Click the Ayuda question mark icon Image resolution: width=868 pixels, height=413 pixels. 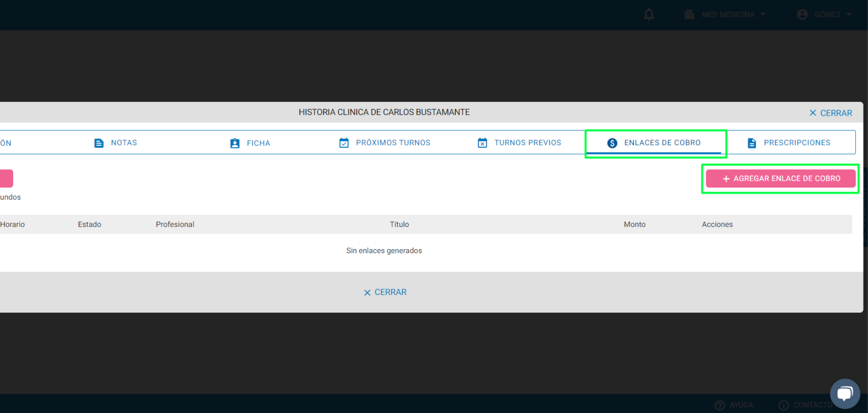[719, 405]
